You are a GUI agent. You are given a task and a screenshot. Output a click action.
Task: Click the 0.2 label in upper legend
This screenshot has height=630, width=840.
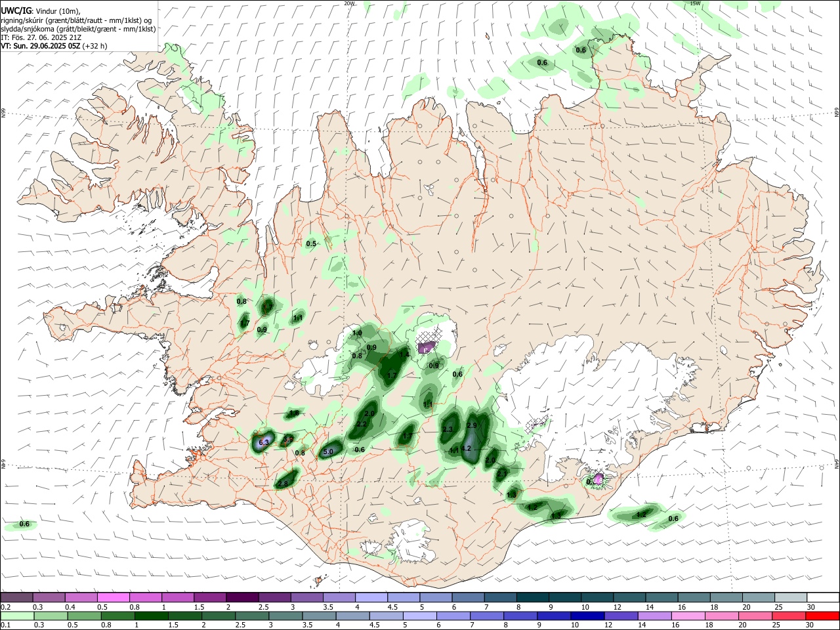(x=5, y=607)
